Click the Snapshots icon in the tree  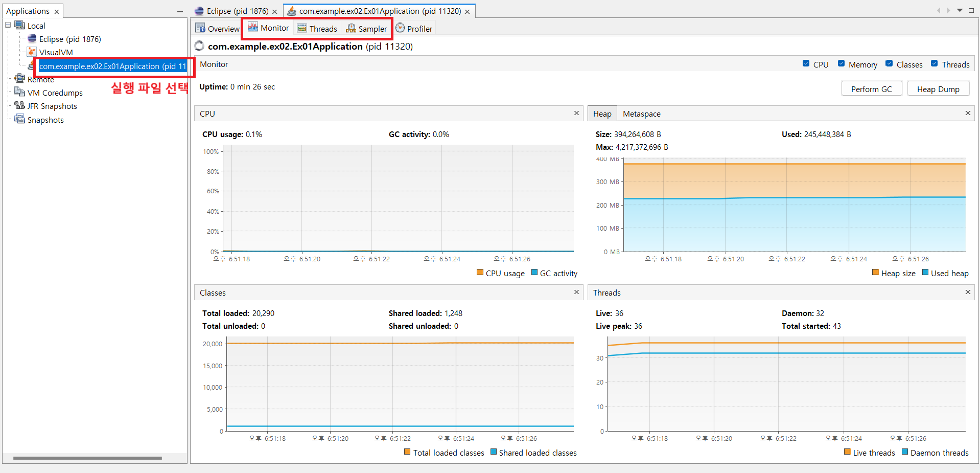(20, 119)
